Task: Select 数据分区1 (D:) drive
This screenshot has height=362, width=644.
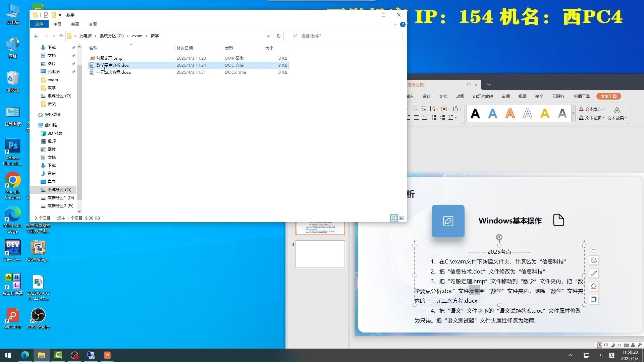Action: point(57,198)
